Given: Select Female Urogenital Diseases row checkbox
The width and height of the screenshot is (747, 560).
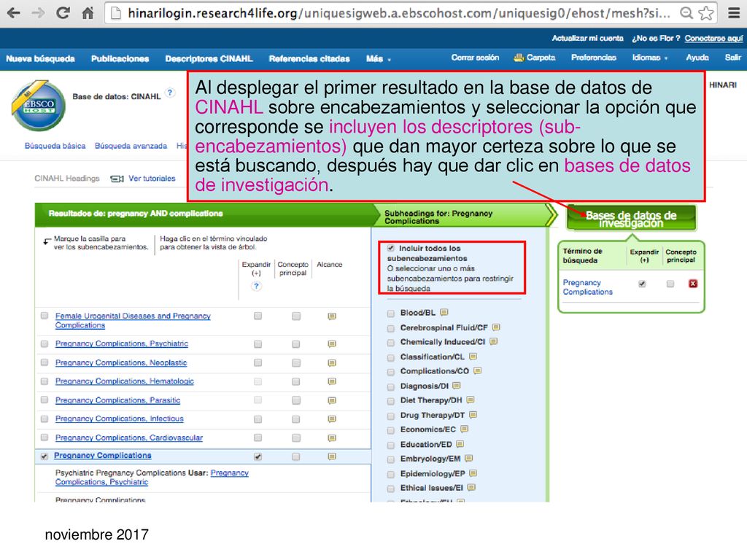Looking at the screenshot, I should (x=44, y=315).
